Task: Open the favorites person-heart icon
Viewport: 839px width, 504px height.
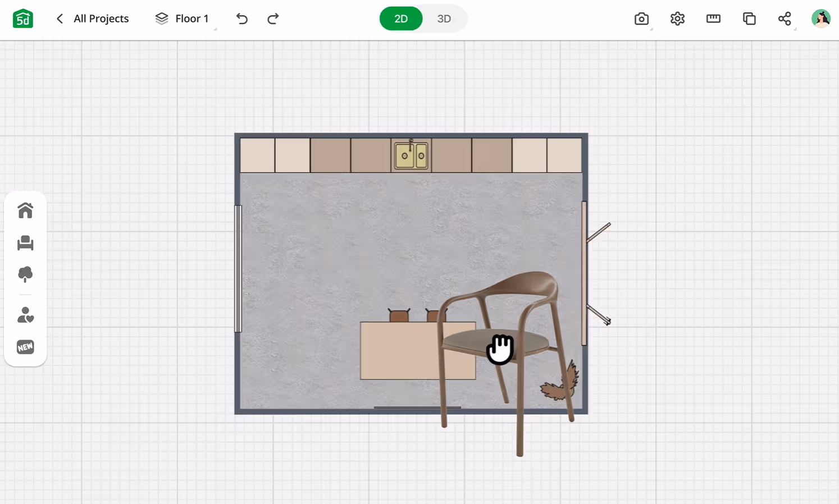Action: (x=25, y=315)
